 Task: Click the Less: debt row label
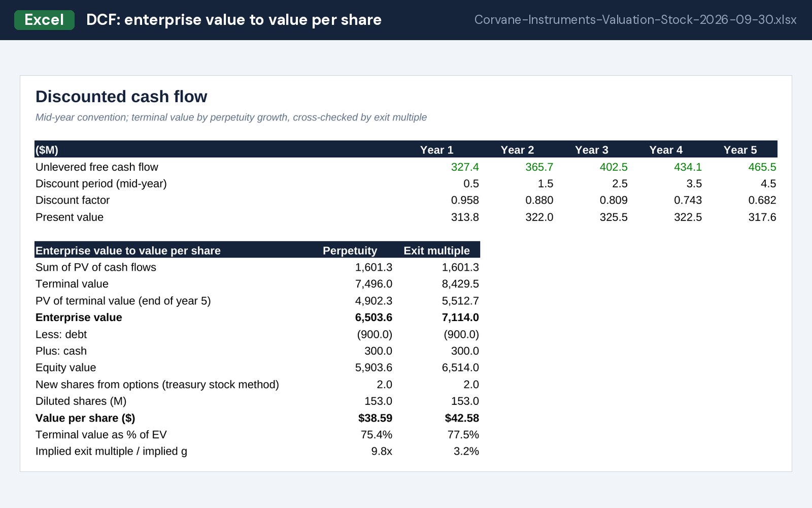[61, 334]
